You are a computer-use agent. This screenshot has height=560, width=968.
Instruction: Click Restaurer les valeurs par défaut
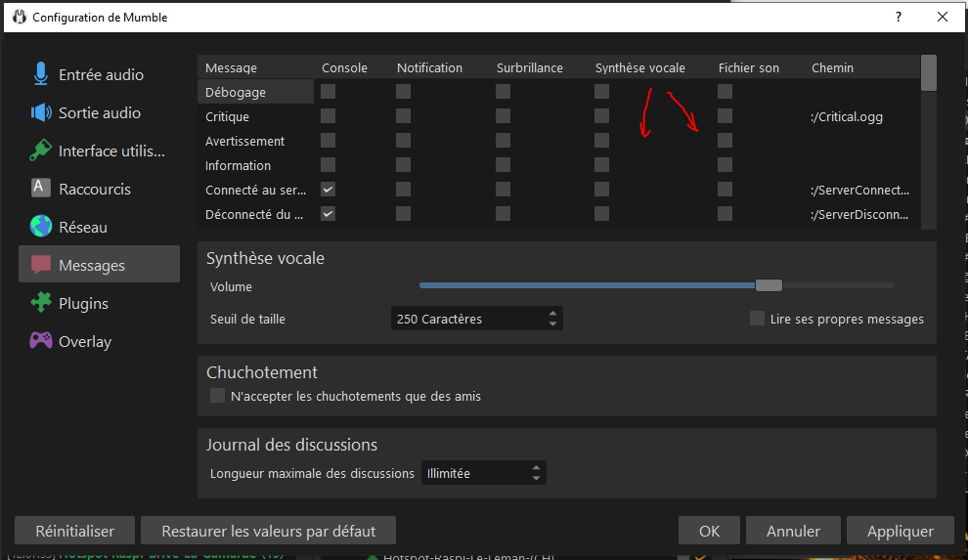pos(269,531)
